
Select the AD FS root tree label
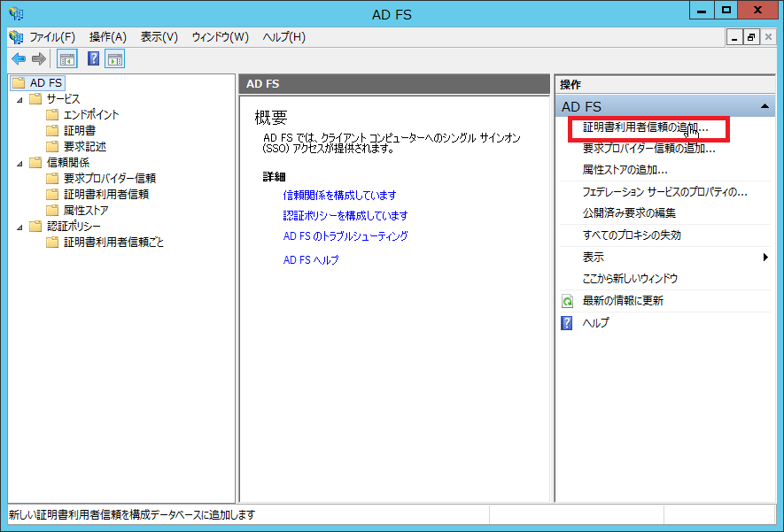pyautogui.click(x=46, y=82)
